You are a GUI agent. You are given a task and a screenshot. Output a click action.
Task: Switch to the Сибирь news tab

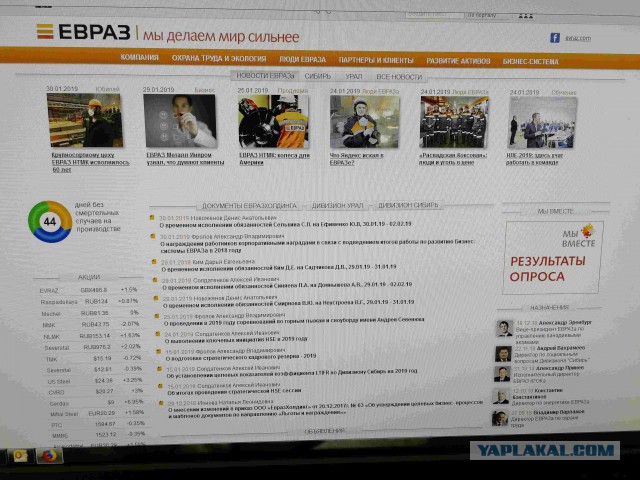[318, 76]
